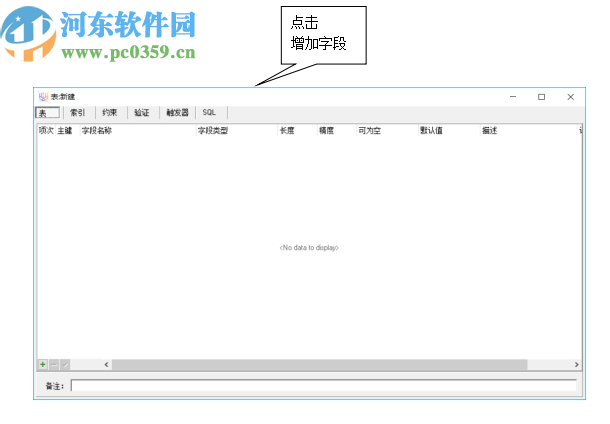Click the minus delete-field icon

(x=54, y=364)
